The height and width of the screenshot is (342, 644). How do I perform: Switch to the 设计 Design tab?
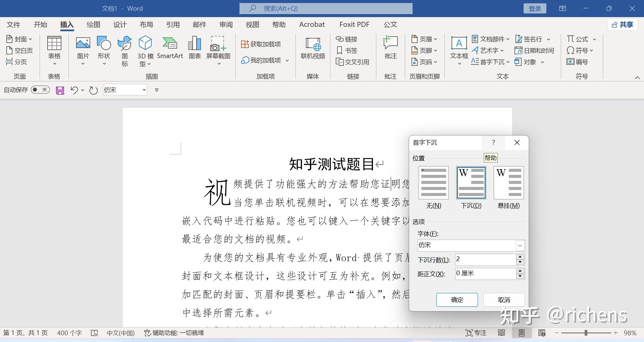pyautogui.click(x=120, y=25)
